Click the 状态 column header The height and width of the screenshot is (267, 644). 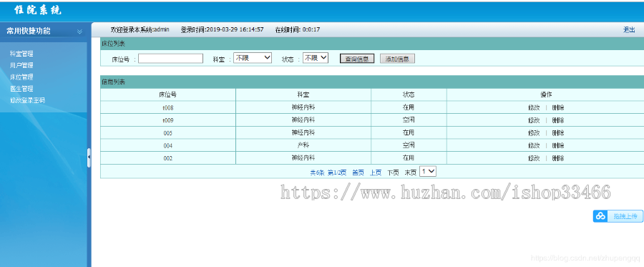(x=409, y=95)
